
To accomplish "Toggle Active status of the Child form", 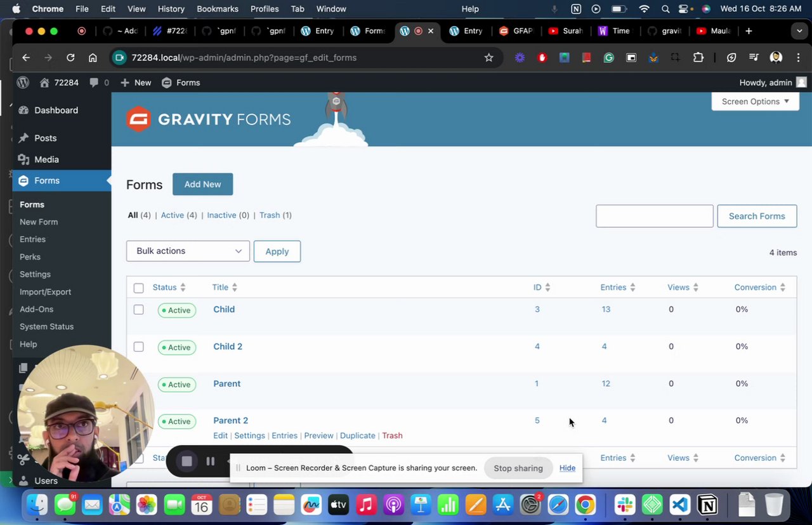I will [x=176, y=310].
